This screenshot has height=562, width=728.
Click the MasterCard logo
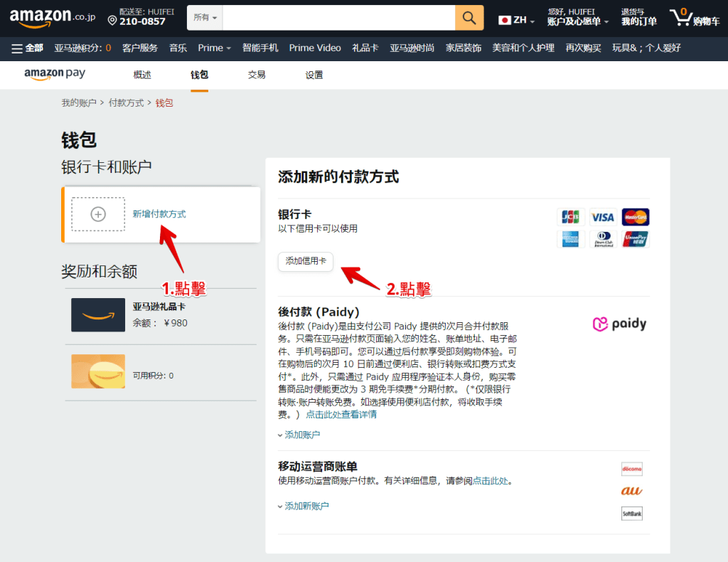(636, 217)
